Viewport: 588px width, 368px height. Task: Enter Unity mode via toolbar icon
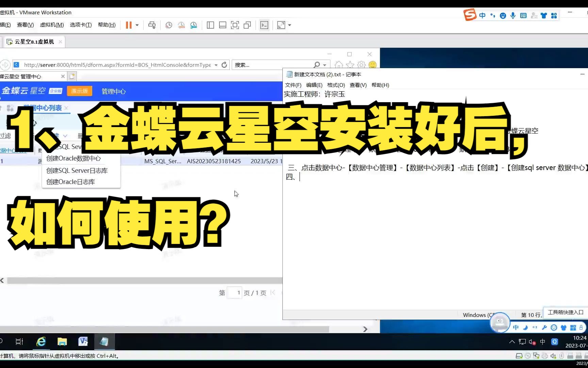(x=247, y=25)
